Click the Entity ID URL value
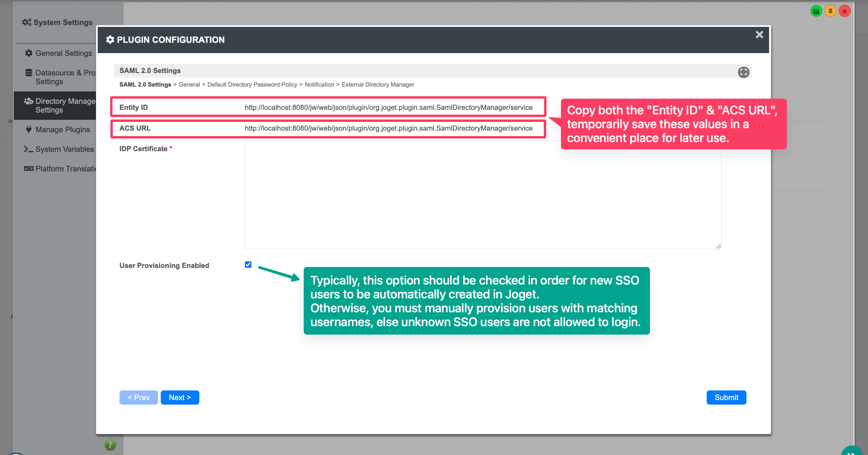This screenshot has height=455, width=868. (388, 107)
